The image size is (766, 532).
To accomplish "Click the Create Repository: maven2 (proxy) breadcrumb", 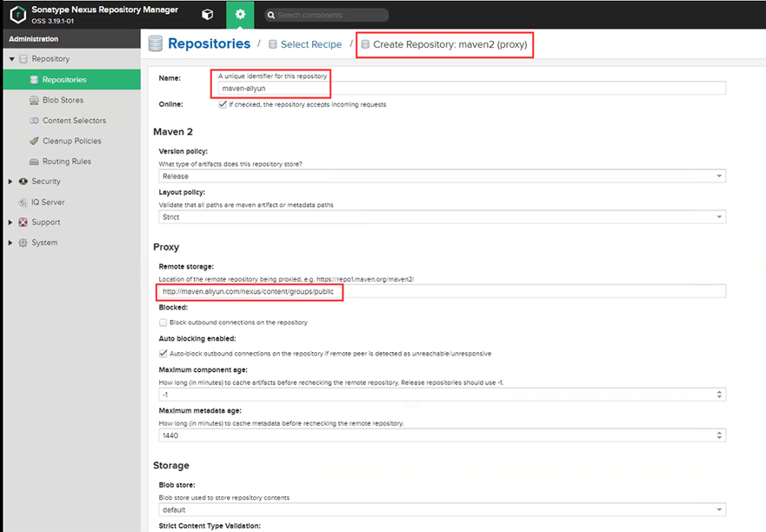I will tap(450, 44).
